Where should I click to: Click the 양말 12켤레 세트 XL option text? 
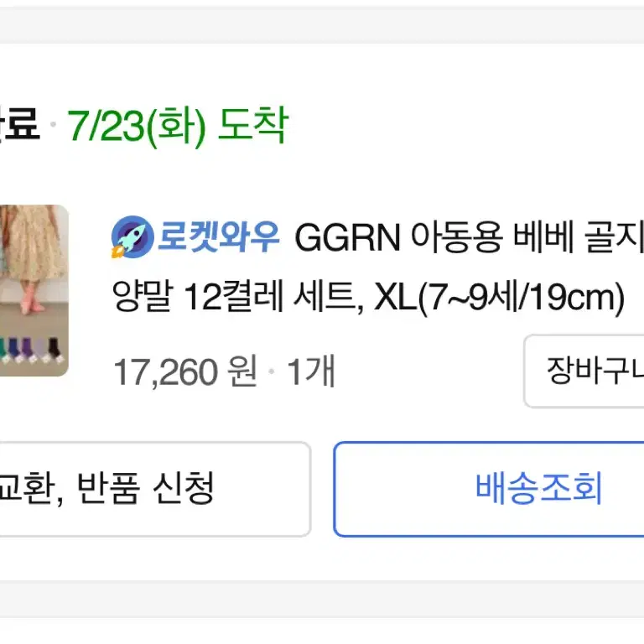[x=368, y=298]
